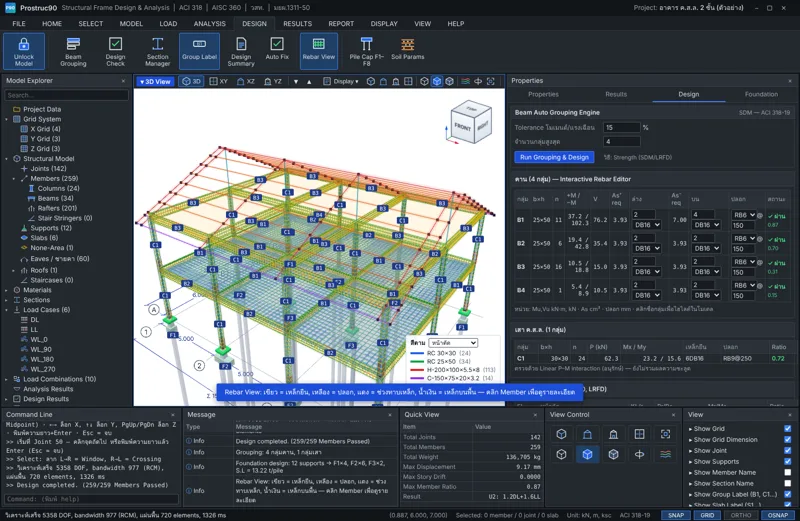
Task: Click the orbit icon in viewport toolbar
Action: coord(478,82)
